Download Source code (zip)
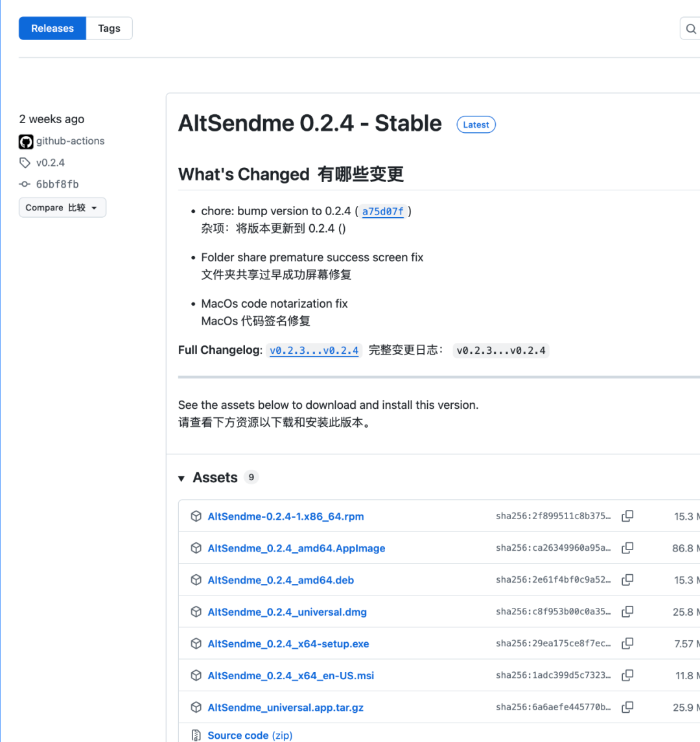Viewport: 700px width, 742px height. [x=250, y=736]
